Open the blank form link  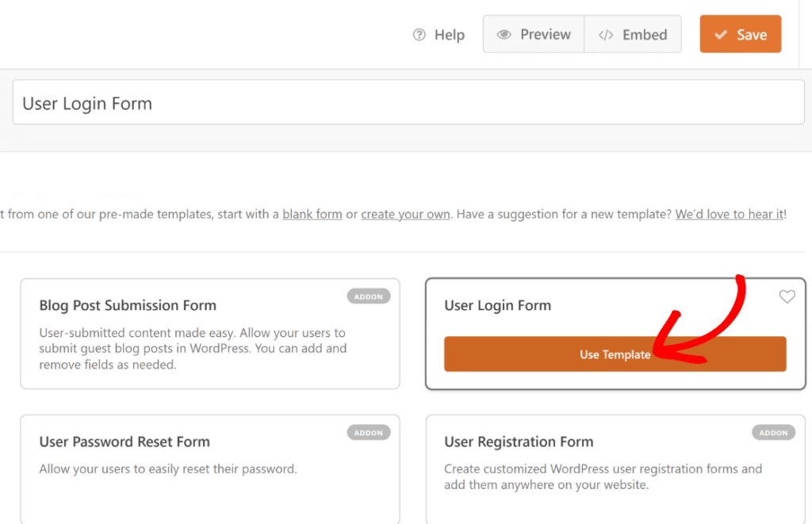tap(312, 214)
